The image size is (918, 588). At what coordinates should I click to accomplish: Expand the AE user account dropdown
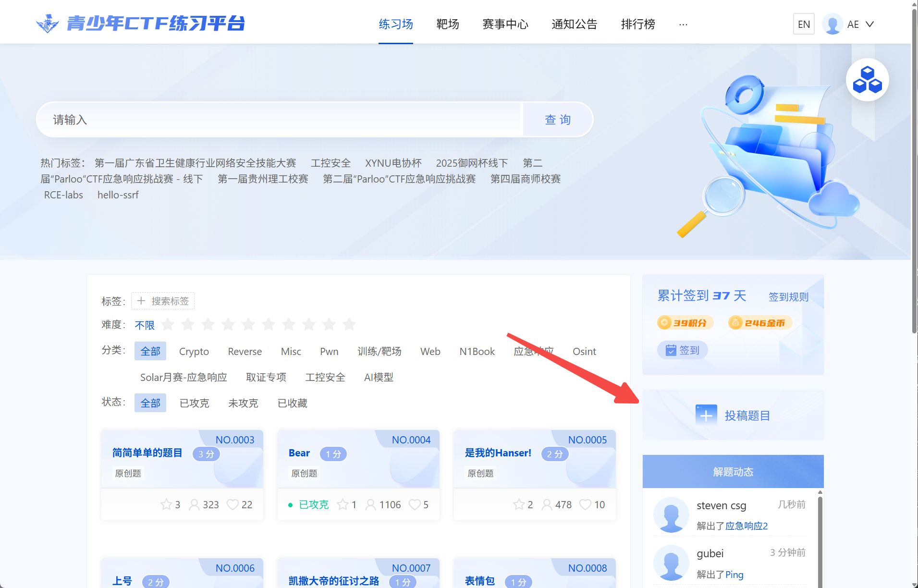pos(869,24)
